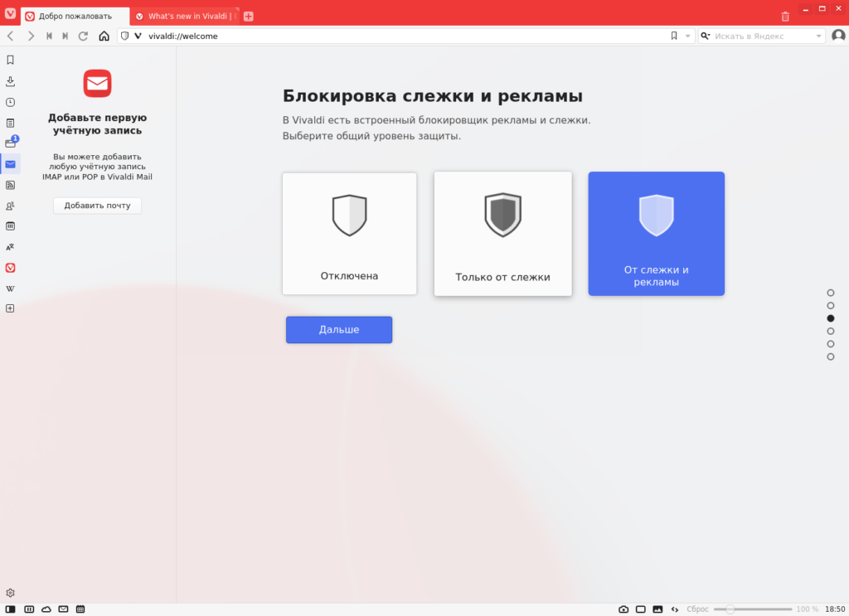Open the Translate panel icon

click(x=10, y=247)
